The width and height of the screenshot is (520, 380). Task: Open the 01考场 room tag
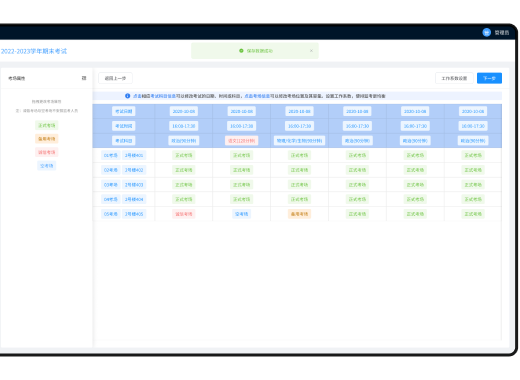[111, 155]
